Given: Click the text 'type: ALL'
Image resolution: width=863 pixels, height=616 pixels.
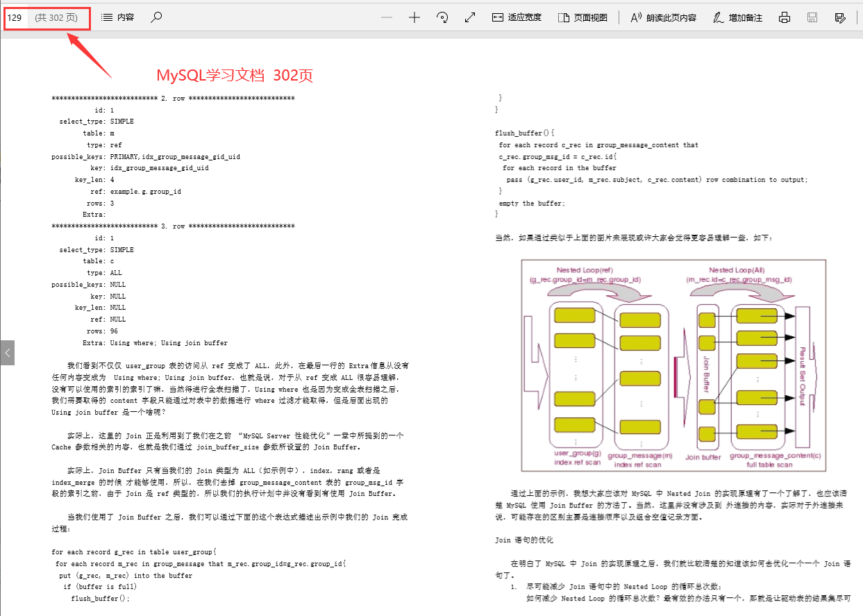Looking at the screenshot, I should 104,273.
